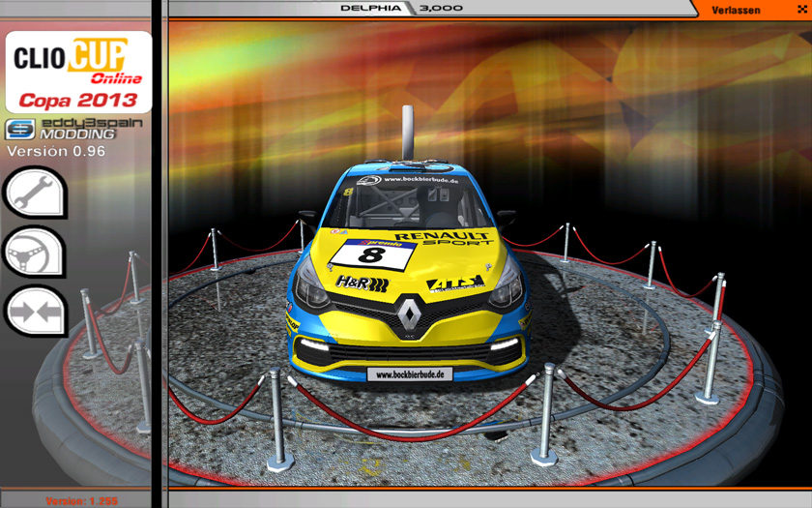Click the ATS sponsor decal on hood
Screen dimensions: 812x508
(454, 283)
